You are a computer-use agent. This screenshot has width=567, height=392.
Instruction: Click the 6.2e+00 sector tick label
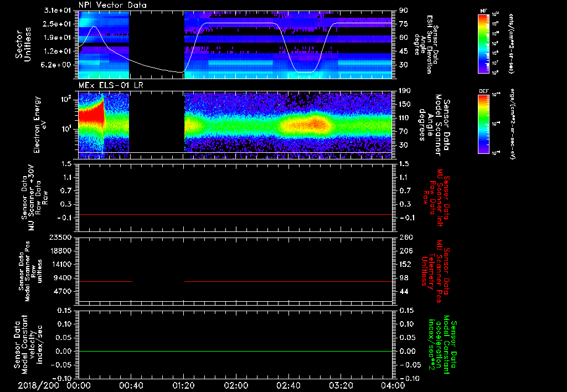point(57,65)
